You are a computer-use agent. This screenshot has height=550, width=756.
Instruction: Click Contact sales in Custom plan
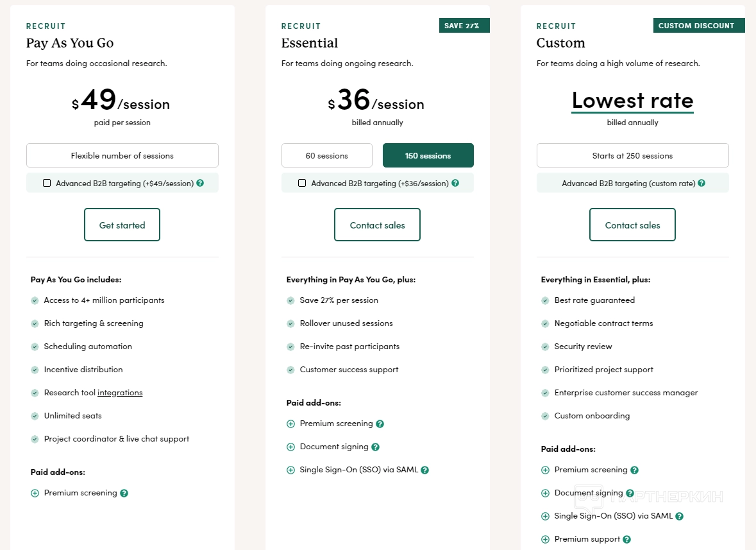tap(632, 225)
